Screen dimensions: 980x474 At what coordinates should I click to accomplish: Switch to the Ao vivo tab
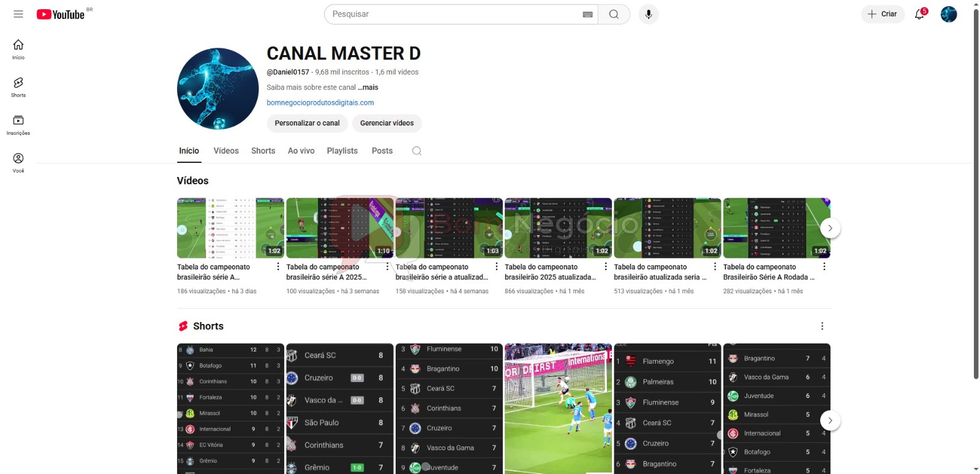301,151
